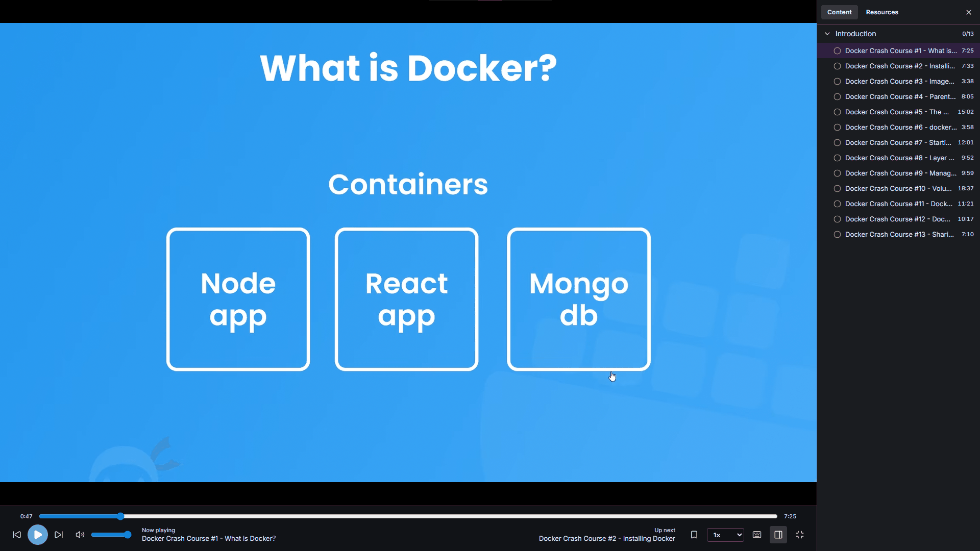980x551 pixels.
Task: Open lecture Docker Crash Course #3 - Image...
Action: pos(900,82)
